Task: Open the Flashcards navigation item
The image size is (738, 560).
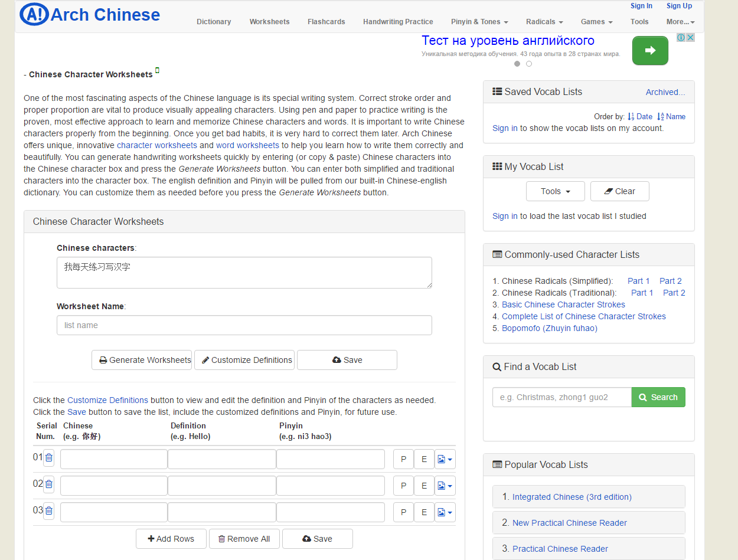Action: pyautogui.click(x=326, y=22)
